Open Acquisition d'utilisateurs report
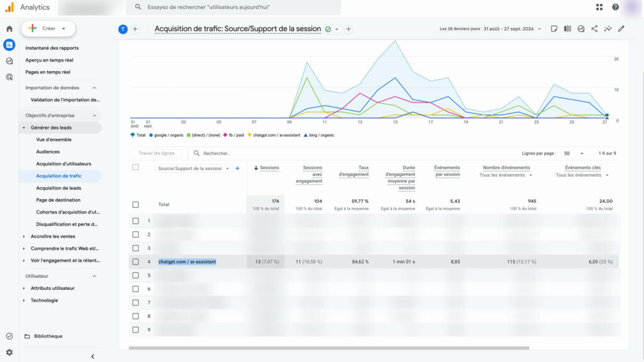The height and width of the screenshot is (362, 644). (x=64, y=164)
